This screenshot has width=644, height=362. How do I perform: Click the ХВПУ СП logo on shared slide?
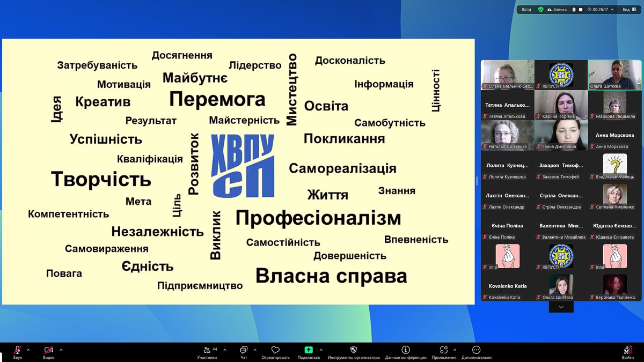point(243,166)
